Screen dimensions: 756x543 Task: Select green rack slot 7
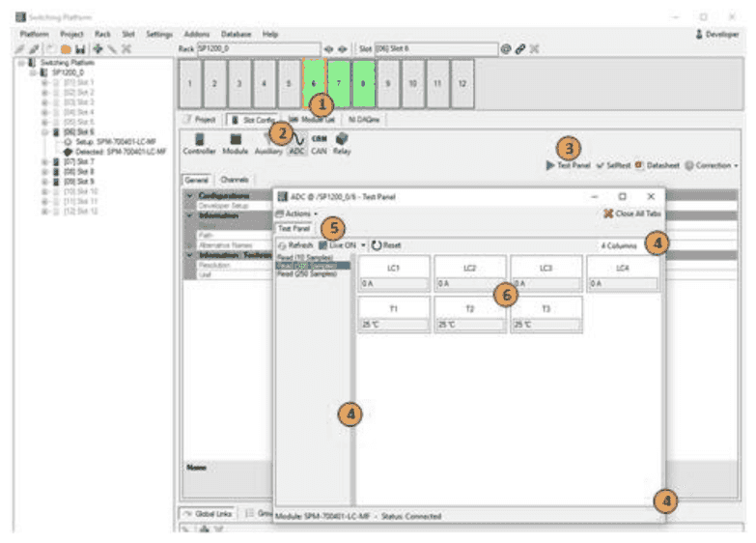pyautogui.click(x=339, y=83)
